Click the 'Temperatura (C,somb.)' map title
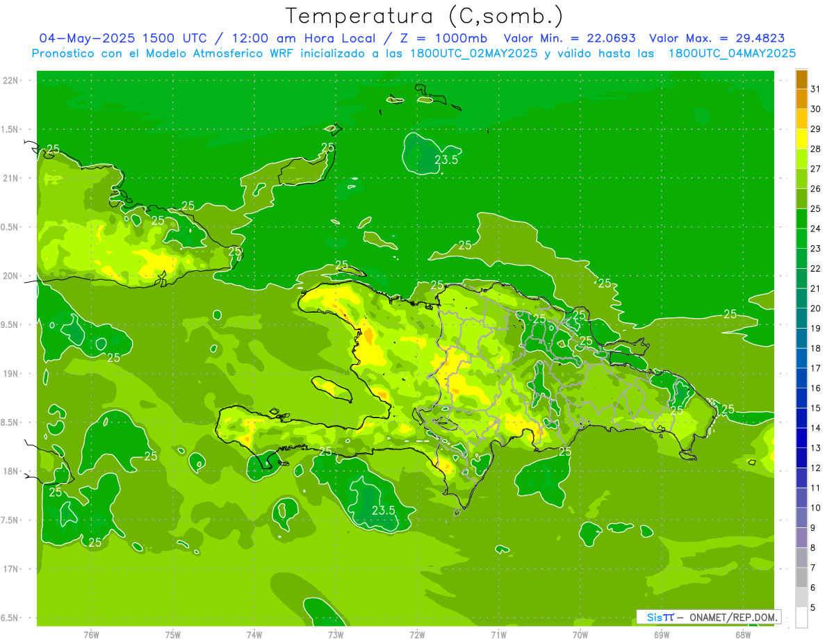Image resolution: width=834 pixels, height=644 pixels. [x=425, y=16]
